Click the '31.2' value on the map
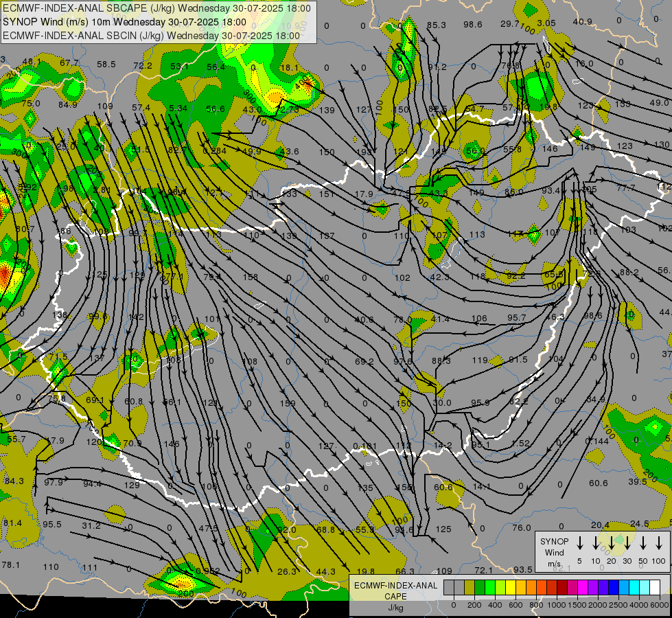The image size is (672, 618). click(x=91, y=525)
